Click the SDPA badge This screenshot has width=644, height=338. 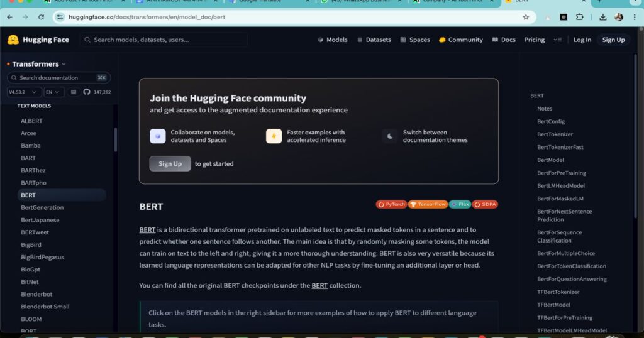tap(485, 204)
